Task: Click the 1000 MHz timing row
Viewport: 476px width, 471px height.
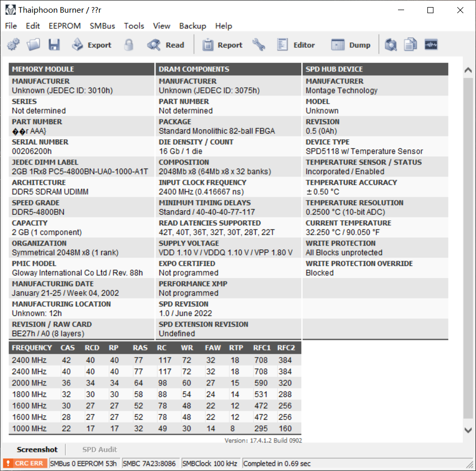Action: [x=155, y=428]
